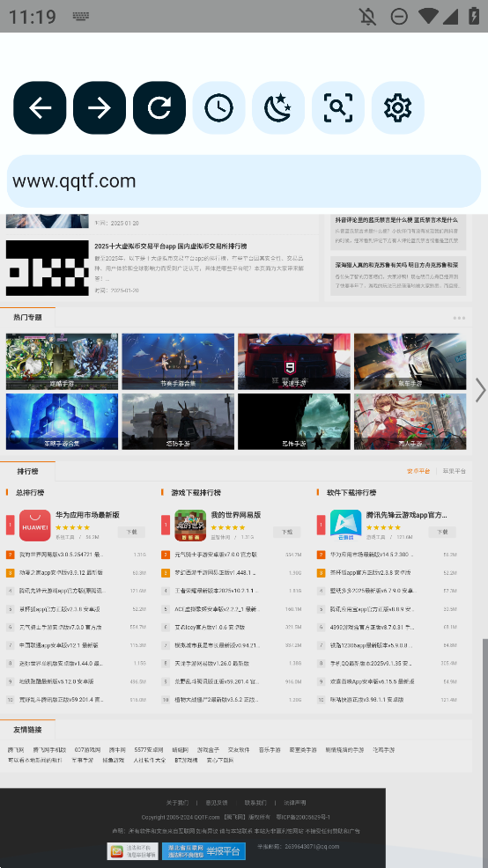
Task: Open 中国联通app安卓版v12.1 ranking entry
Action: pyautogui.click(x=59, y=645)
